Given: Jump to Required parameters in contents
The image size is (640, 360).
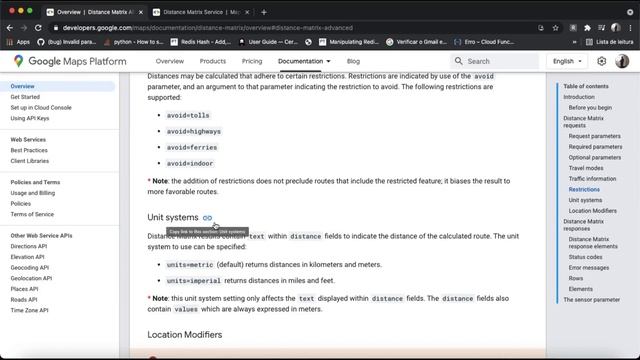Looking at the screenshot, I should pos(596,147).
